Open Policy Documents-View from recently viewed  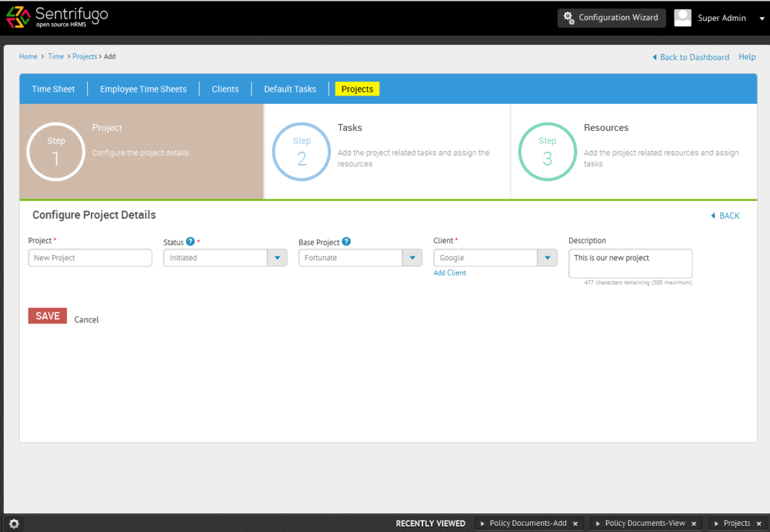pyautogui.click(x=645, y=524)
